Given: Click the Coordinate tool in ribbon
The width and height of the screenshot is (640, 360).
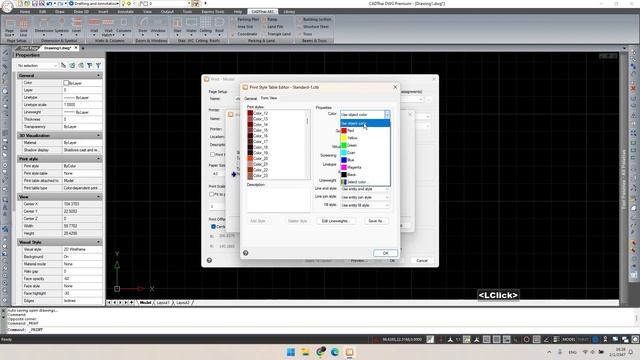Looking at the screenshot, I should (244, 34).
